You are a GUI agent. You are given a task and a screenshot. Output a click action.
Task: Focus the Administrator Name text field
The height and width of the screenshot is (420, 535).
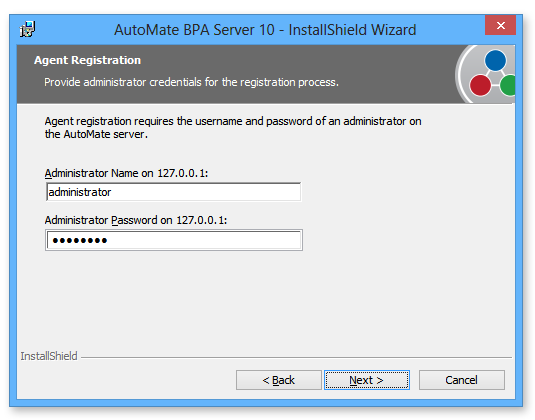[174, 192]
